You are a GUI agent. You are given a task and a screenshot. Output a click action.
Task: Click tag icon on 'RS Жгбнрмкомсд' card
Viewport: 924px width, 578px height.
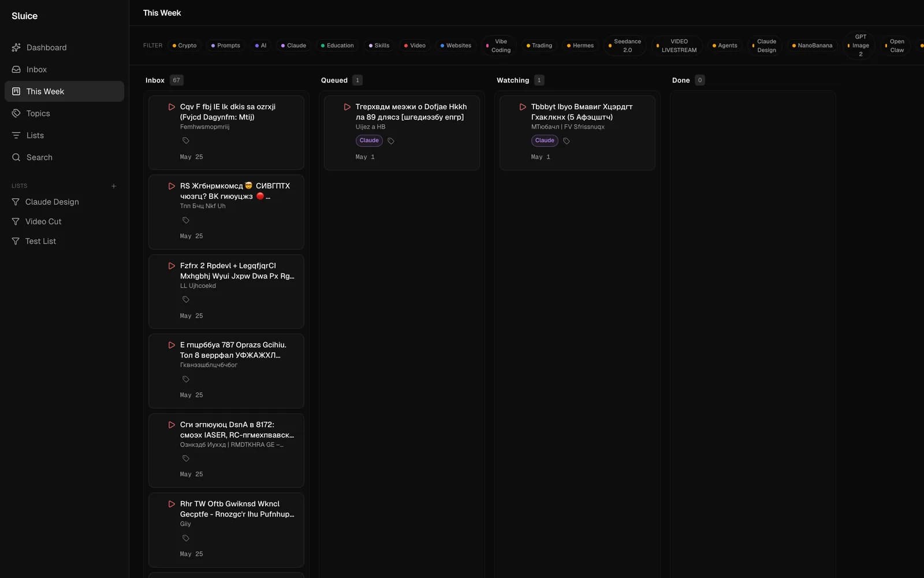click(x=186, y=220)
